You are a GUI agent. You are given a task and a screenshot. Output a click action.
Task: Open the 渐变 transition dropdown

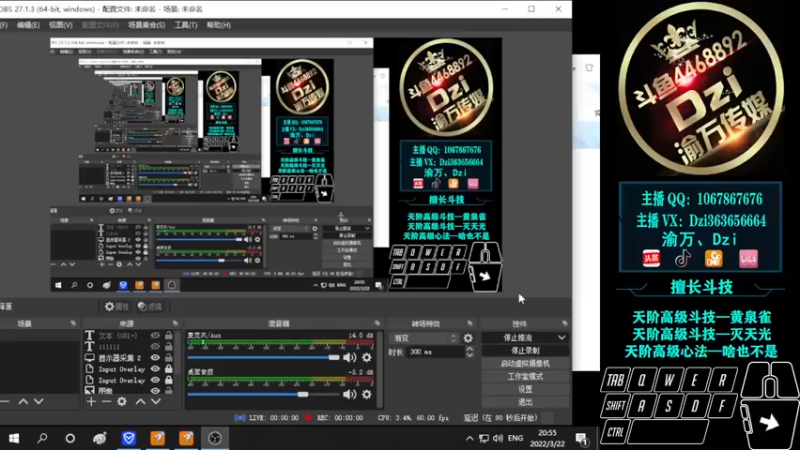pos(424,338)
